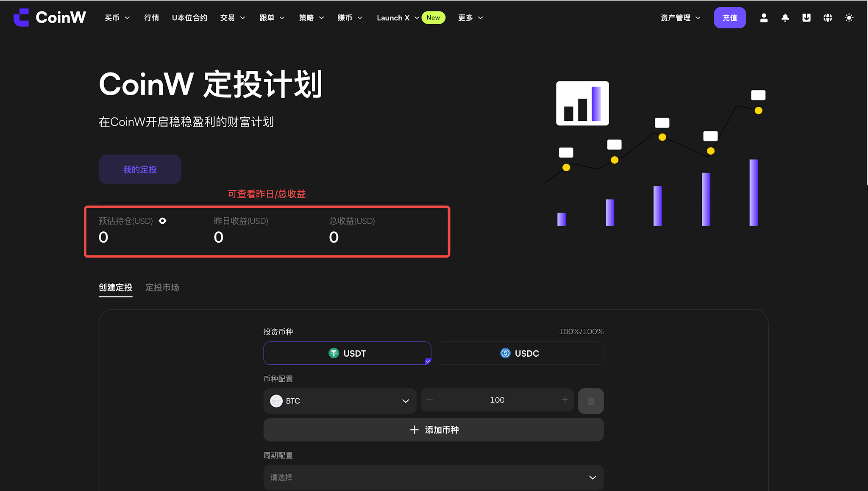Switch theme with the sun icon
This screenshot has height=491, width=868.
[849, 18]
